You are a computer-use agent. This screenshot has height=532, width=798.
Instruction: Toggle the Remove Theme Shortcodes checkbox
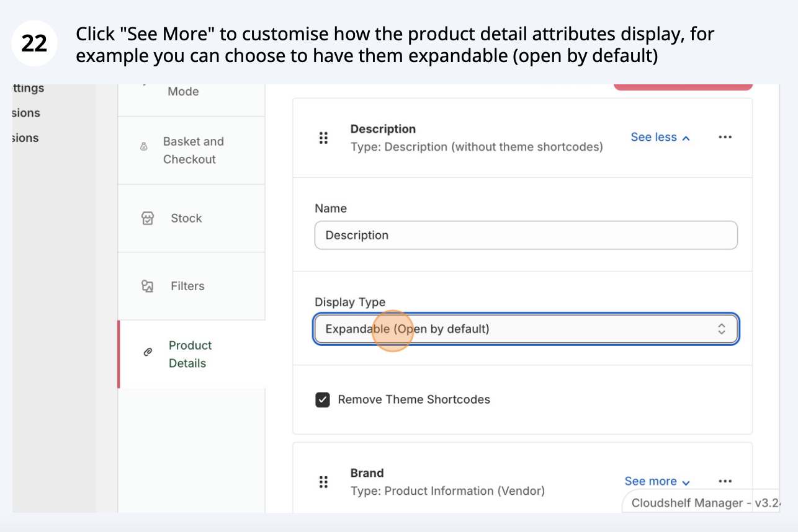323,399
